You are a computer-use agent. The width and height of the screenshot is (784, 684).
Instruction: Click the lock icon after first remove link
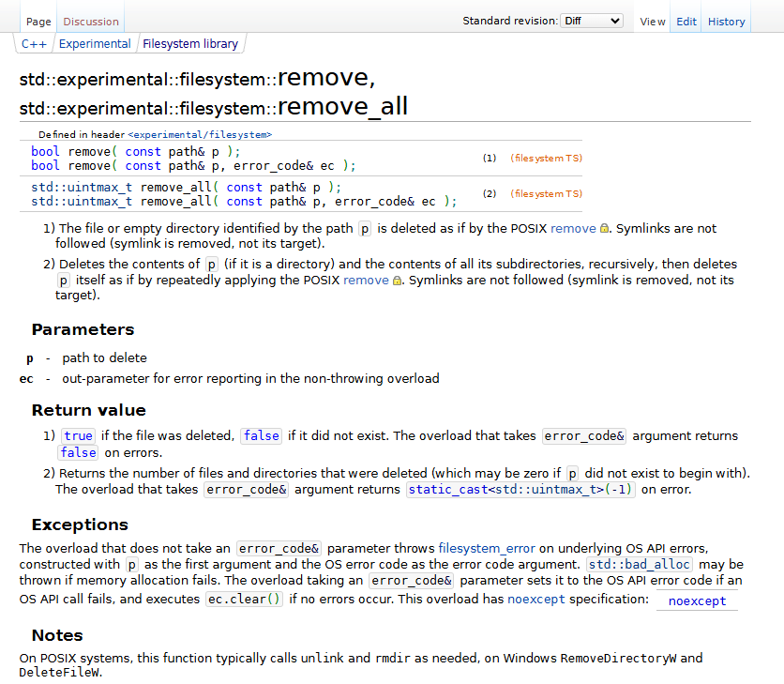[604, 229]
